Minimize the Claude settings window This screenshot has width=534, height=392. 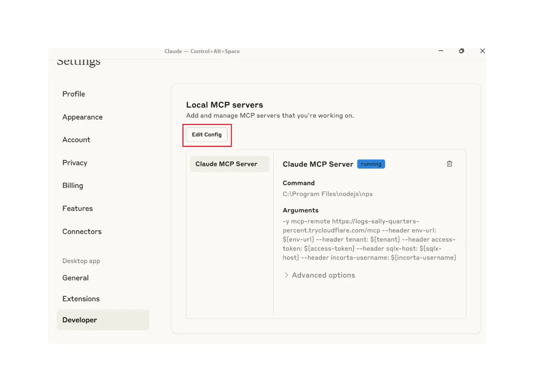441,51
